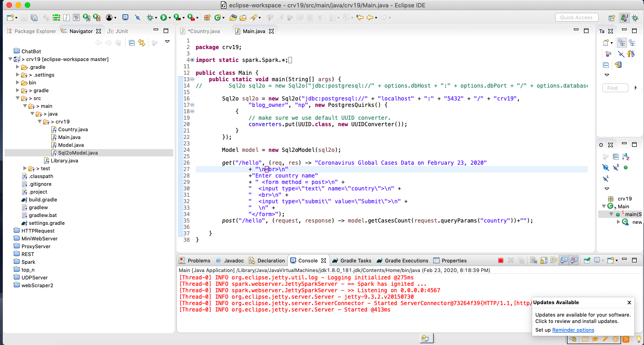Screen dimensions: 644x345
Task: Terminate the program with red stop button
Action: 501,260
